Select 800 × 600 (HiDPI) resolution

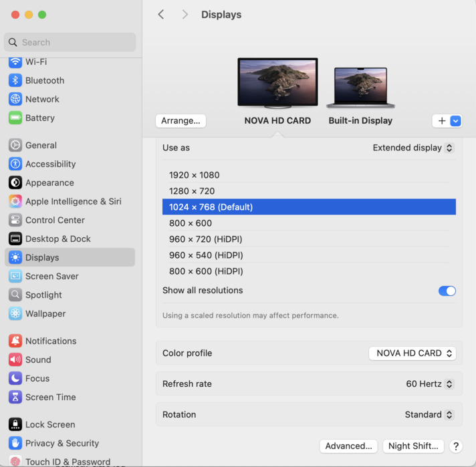309,271
